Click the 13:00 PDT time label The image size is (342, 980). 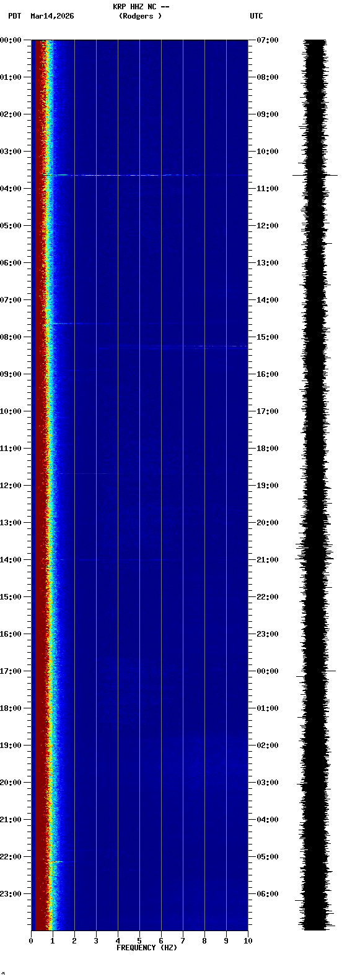pos(11,523)
